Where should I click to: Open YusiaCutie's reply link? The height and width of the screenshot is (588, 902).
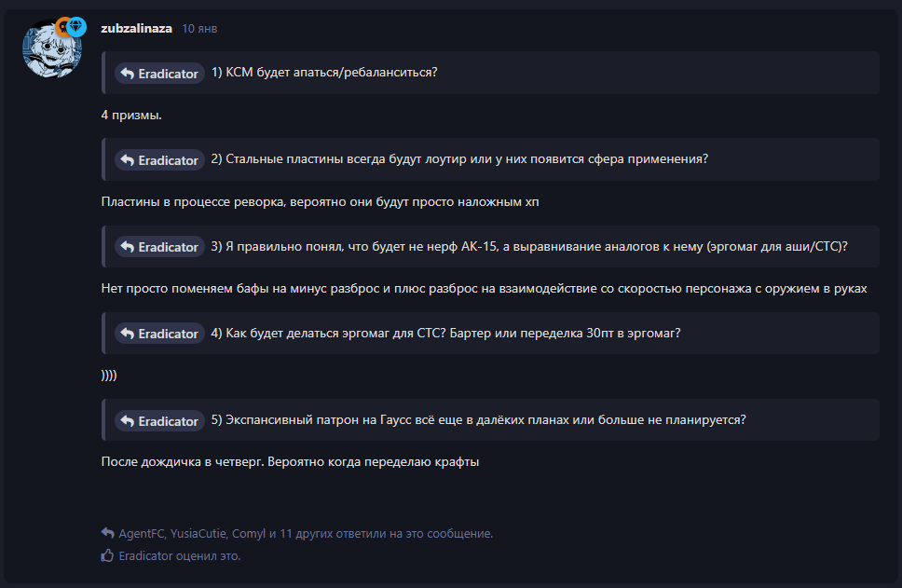(198, 534)
